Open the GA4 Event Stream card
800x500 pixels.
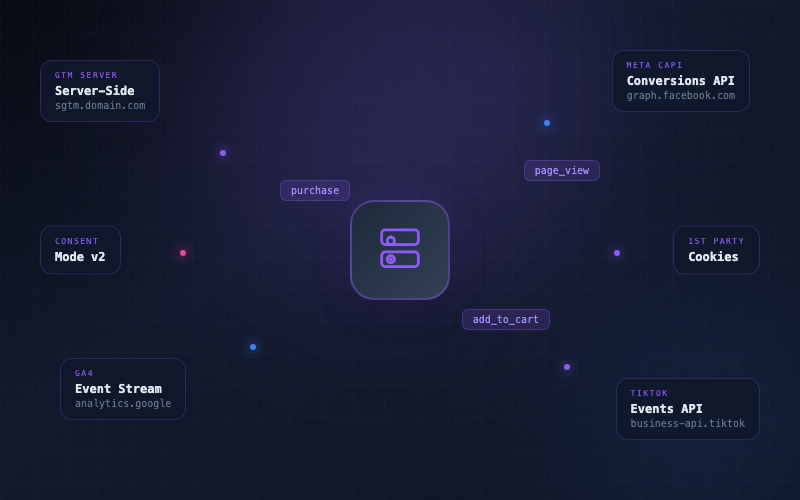pyautogui.click(x=122, y=388)
